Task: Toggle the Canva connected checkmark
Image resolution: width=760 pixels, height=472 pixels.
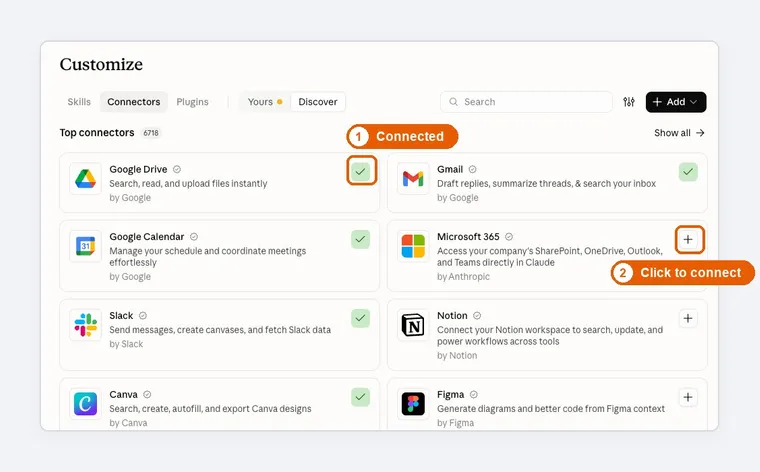Action: pos(361,397)
